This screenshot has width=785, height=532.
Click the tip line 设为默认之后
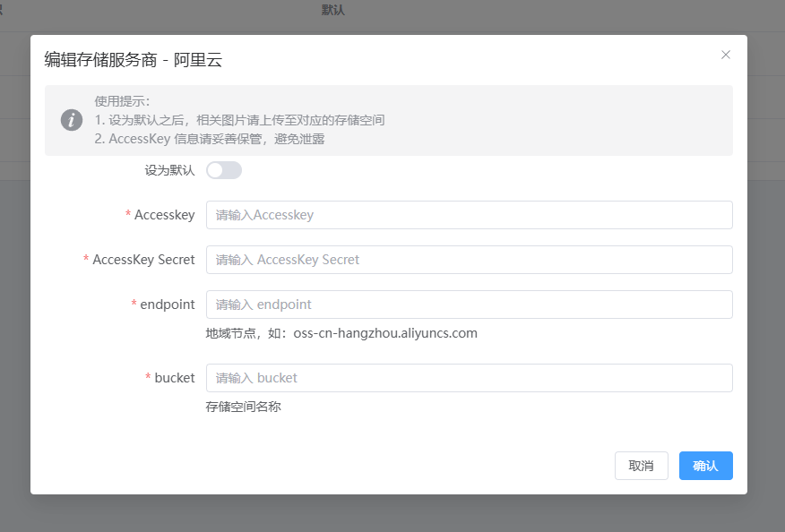click(x=240, y=120)
